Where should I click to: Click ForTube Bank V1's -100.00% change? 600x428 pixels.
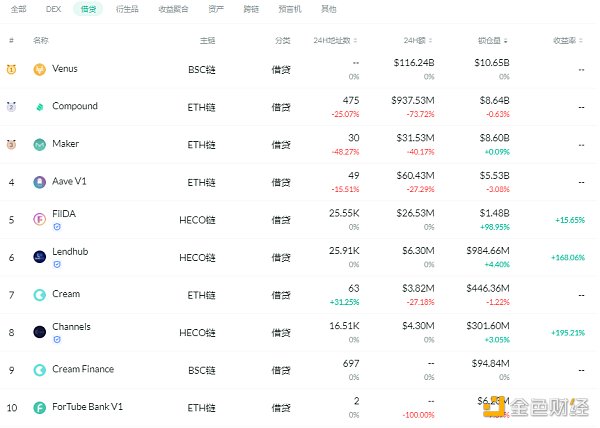coord(419,415)
